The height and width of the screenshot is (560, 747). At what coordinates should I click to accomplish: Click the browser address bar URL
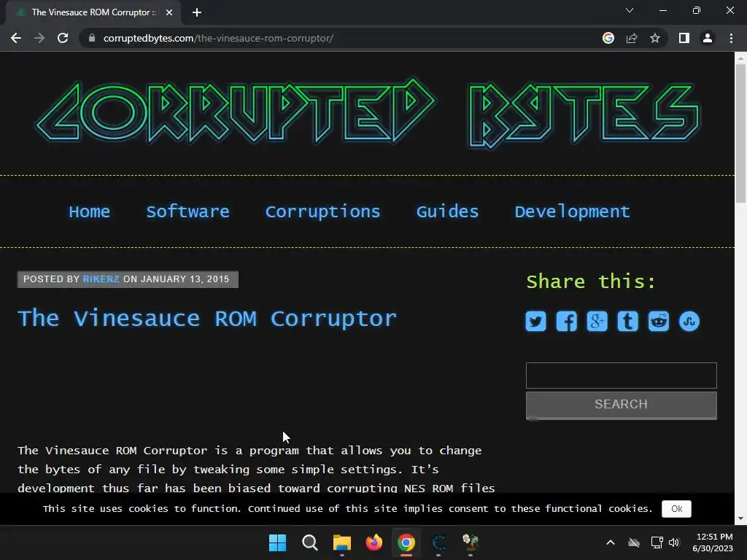pos(218,38)
